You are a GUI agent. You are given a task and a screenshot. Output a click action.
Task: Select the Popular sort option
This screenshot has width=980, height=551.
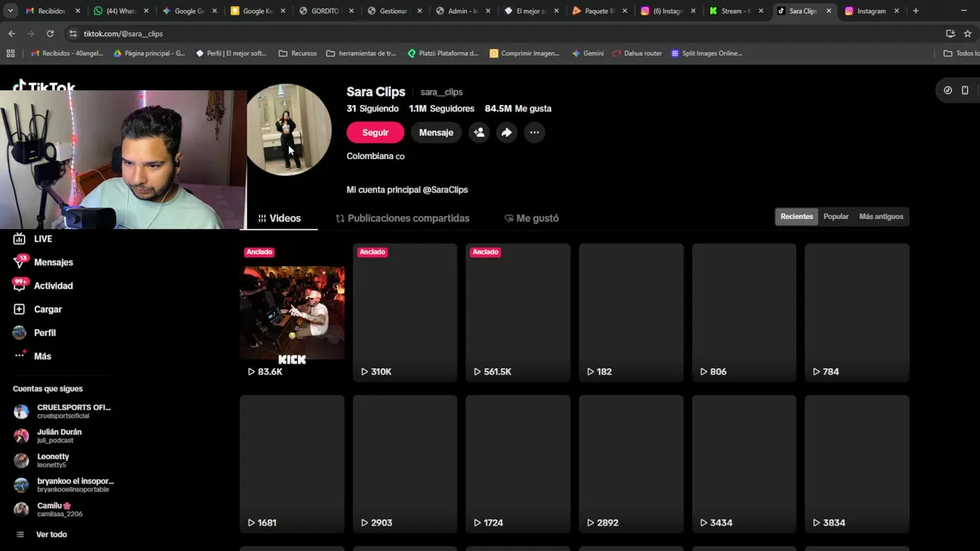tap(835, 217)
